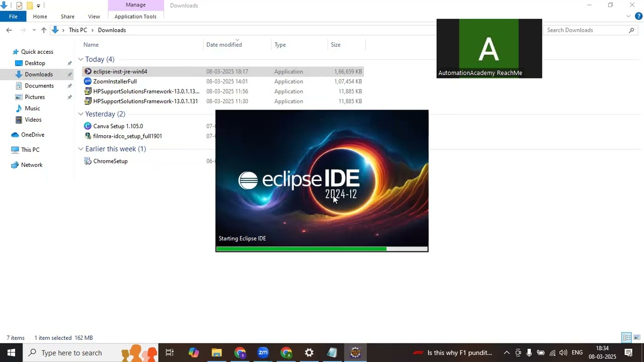Screen dimensions: 644x362
Task: Open the Copilot icon on the taskbar
Action: [194, 352]
